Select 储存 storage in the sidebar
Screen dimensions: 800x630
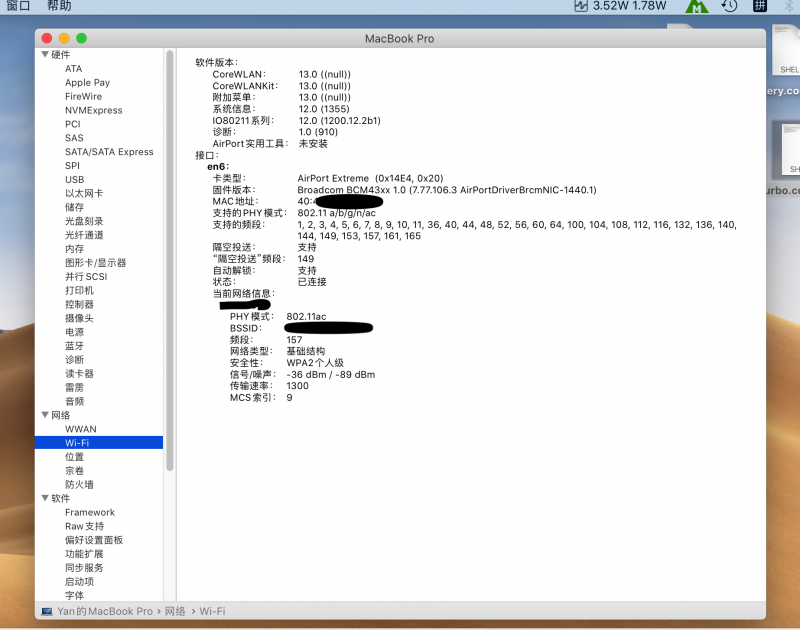click(74, 207)
